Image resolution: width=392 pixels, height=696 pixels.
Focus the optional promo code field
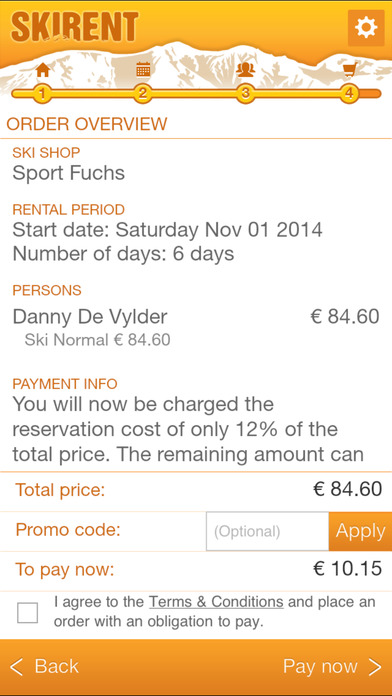267,531
